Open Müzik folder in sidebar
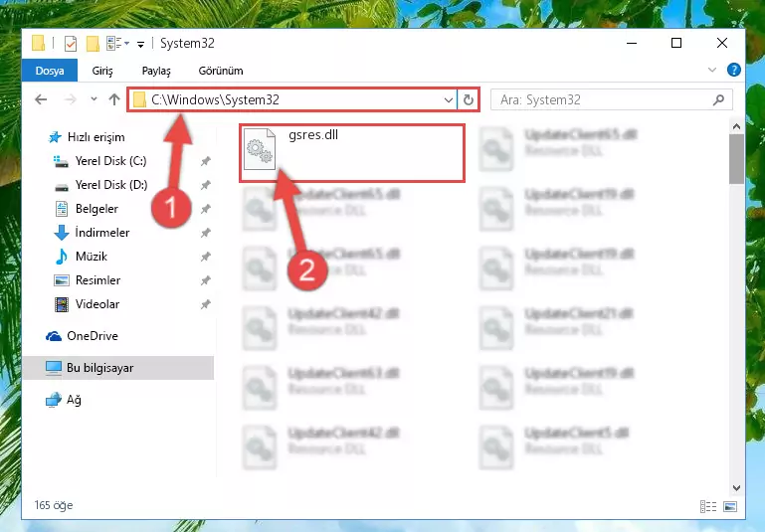This screenshot has height=532, width=765. pos(92,257)
